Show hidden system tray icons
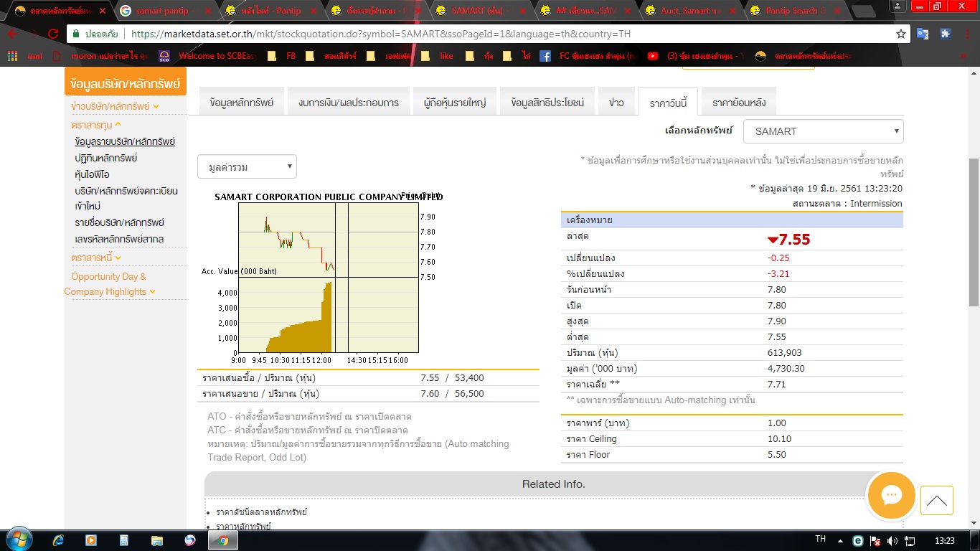 pos(841,540)
